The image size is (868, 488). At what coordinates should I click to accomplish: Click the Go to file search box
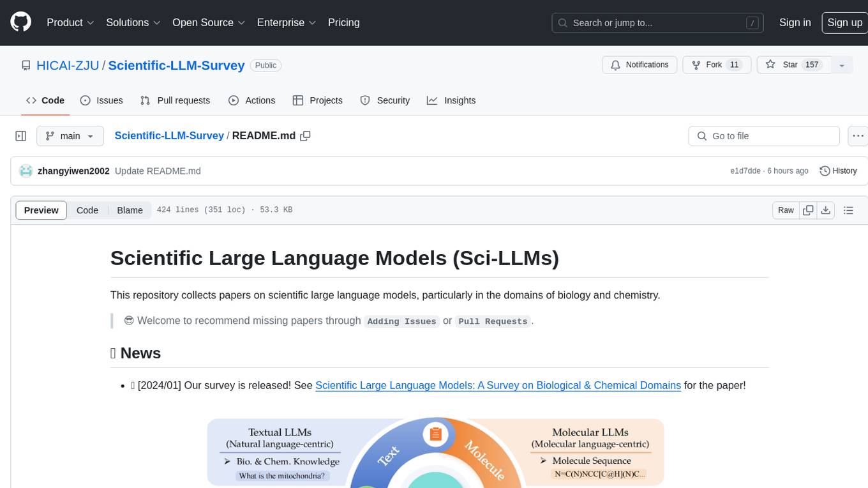(764, 136)
